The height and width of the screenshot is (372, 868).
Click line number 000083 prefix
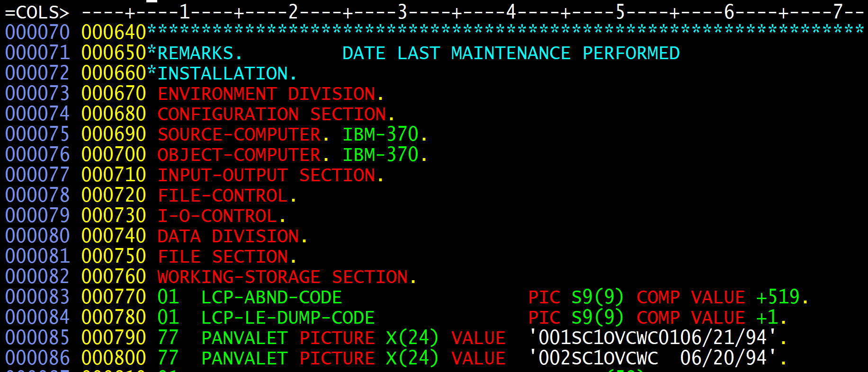[x=37, y=297]
